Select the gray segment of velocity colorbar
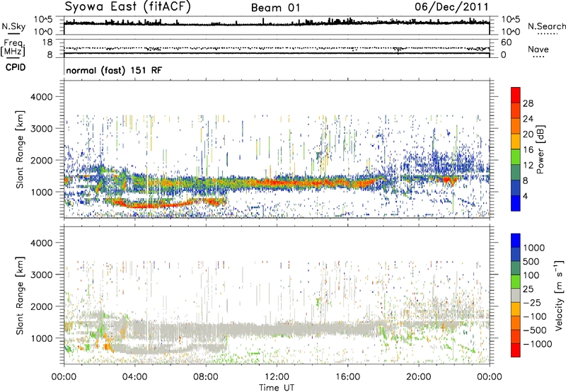Image resolution: width=566 pixels, height=392 pixels. pyautogui.click(x=516, y=295)
